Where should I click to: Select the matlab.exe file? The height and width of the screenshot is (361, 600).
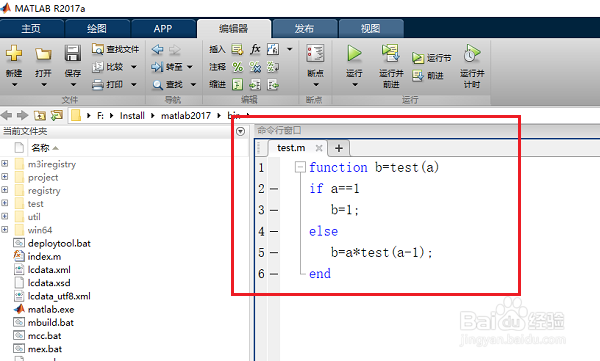click(x=51, y=309)
